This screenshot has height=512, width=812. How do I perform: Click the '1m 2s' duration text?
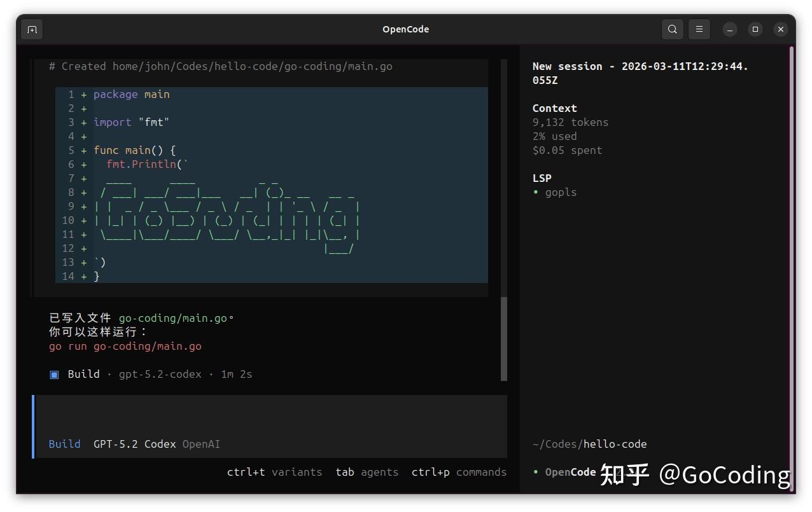[237, 374]
